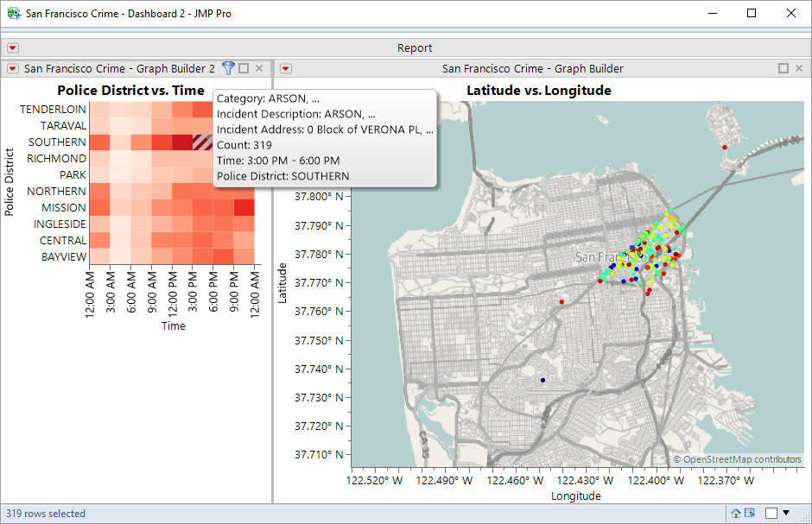Open Graph Builder 2 red triangle menu
812x524 pixels.
tap(12, 68)
